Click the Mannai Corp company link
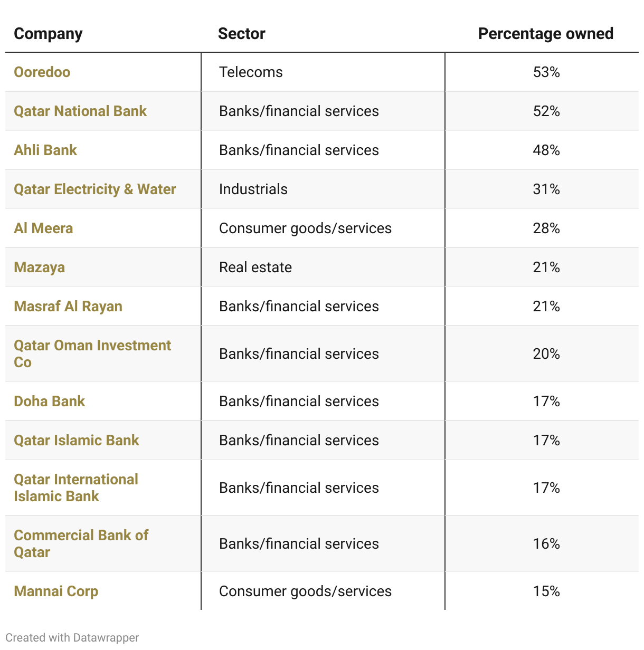The height and width of the screenshot is (650, 644). click(x=56, y=591)
